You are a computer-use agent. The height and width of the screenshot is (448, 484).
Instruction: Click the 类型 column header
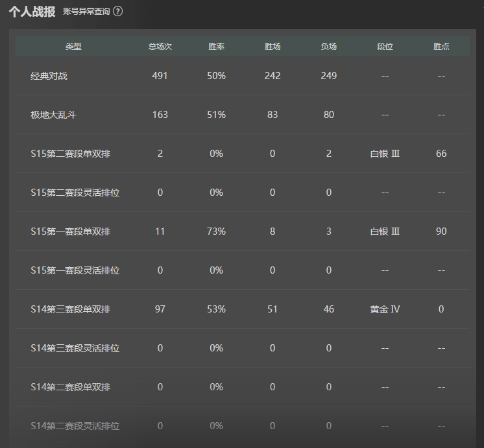click(73, 46)
